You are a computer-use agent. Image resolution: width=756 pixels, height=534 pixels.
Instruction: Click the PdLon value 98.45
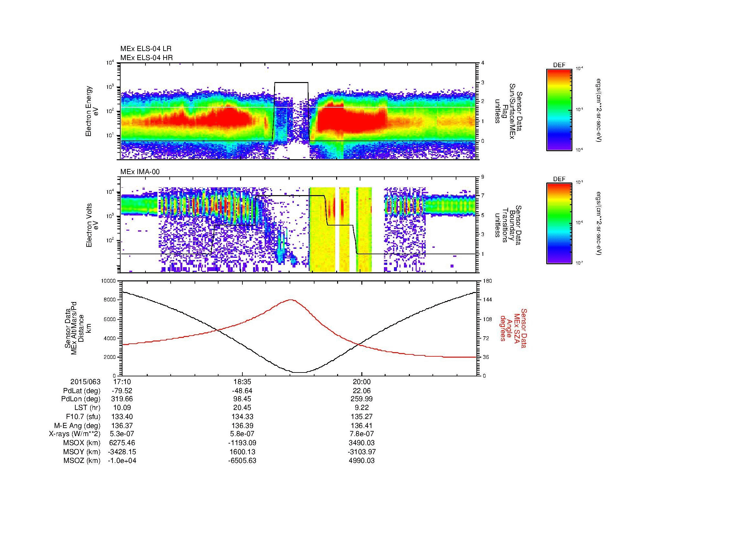(x=242, y=399)
